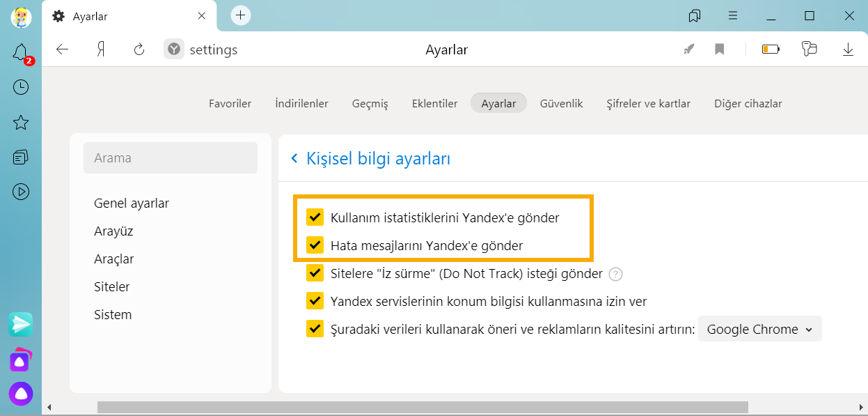This screenshot has height=416, width=868.
Task: Open Genel ayarlar section
Action: point(132,203)
